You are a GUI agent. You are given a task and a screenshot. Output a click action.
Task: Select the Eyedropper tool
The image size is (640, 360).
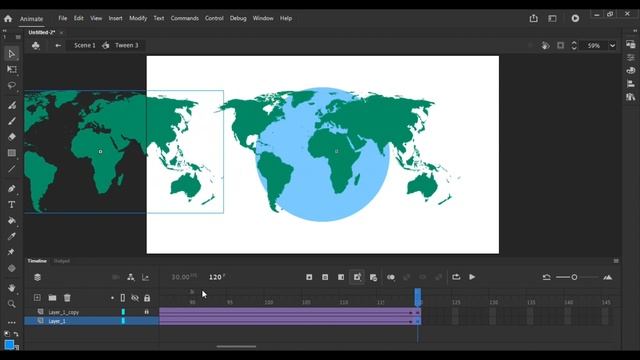pyautogui.click(x=11, y=236)
